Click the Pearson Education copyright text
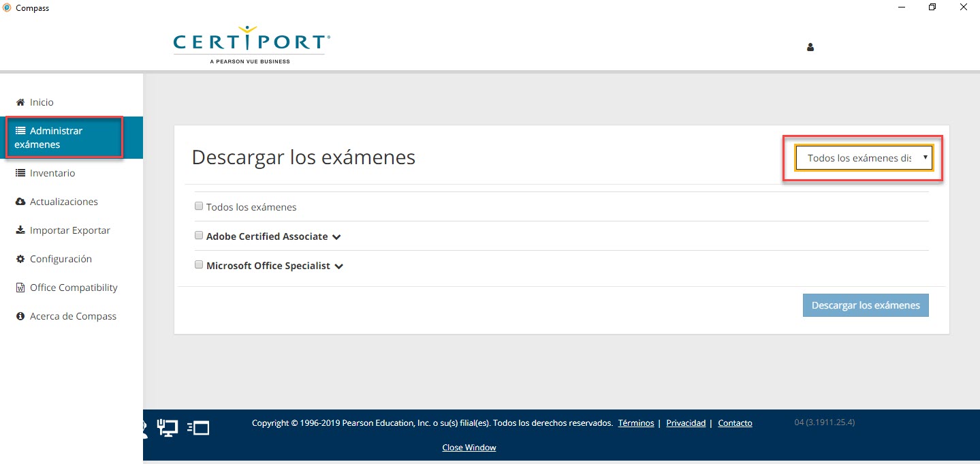This screenshot has height=464, width=980. 432,423
